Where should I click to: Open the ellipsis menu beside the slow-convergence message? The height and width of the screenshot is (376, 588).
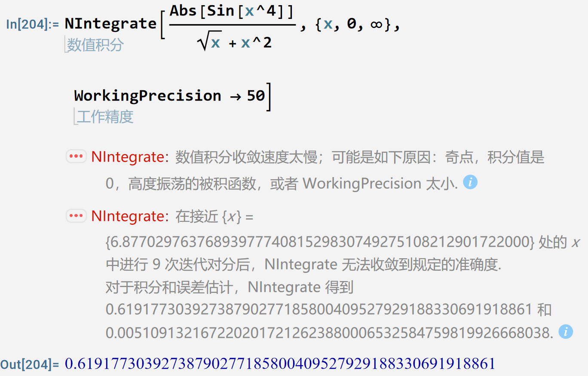(x=77, y=157)
